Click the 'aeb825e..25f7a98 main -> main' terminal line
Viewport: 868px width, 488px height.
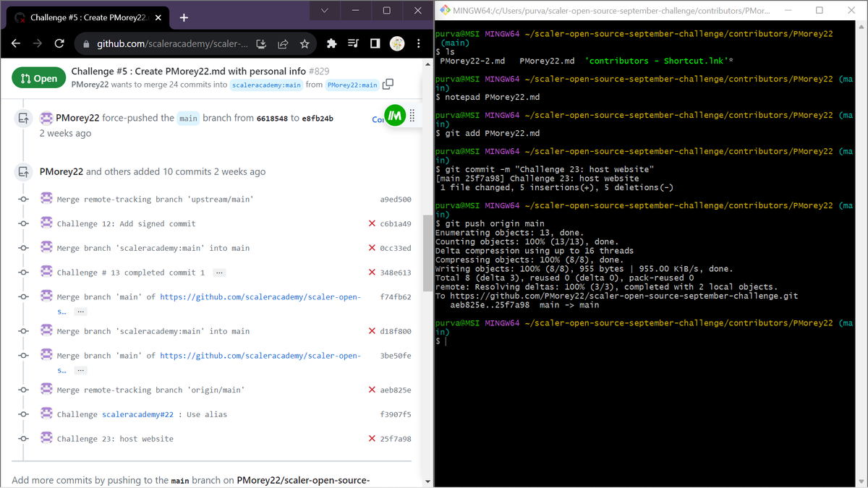(x=524, y=305)
